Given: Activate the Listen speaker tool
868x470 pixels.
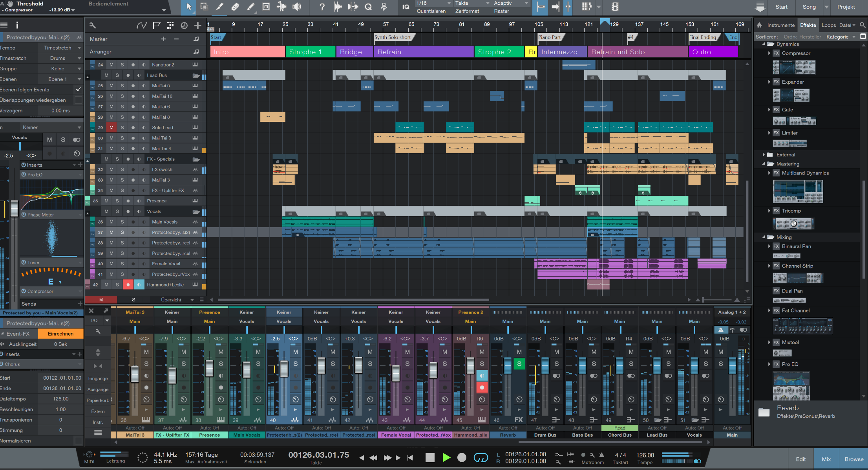Looking at the screenshot, I should (297, 7).
